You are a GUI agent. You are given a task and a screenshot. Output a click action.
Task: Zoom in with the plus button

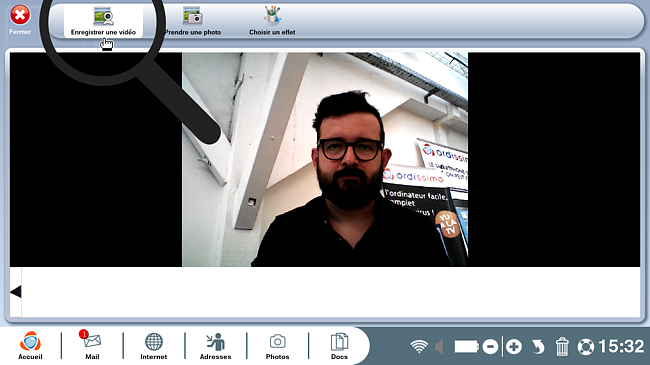(x=514, y=347)
